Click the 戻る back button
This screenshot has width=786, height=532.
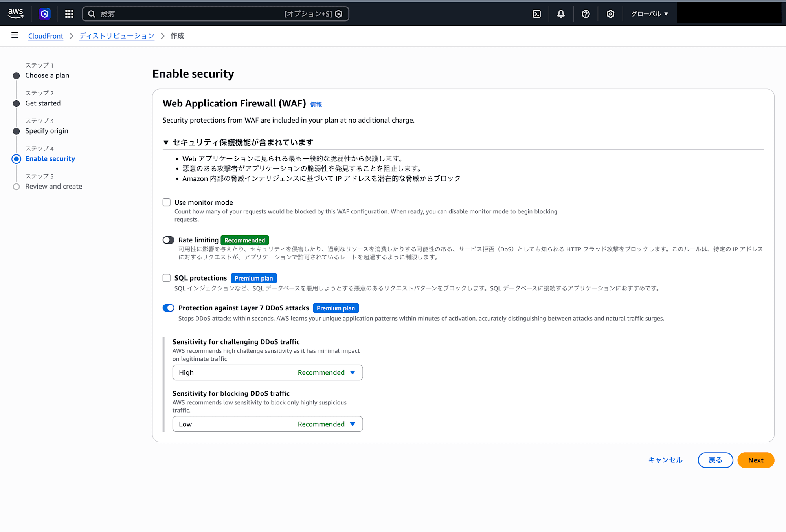715,460
